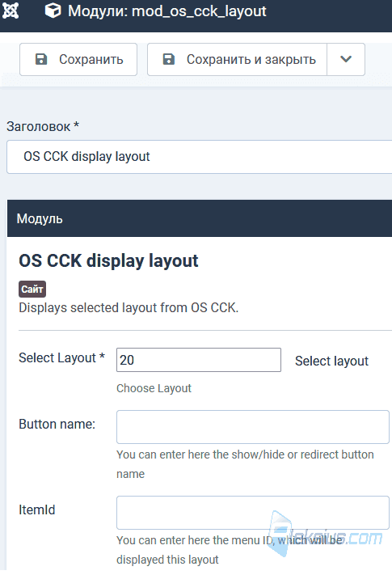The height and width of the screenshot is (575, 392).
Task: Click the ItemId label
Action: [x=37, y=509]
